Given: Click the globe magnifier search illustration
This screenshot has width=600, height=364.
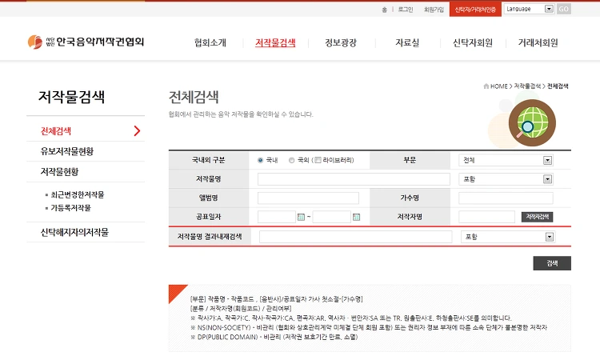Looking at the screenshot, I should [532, 123].
